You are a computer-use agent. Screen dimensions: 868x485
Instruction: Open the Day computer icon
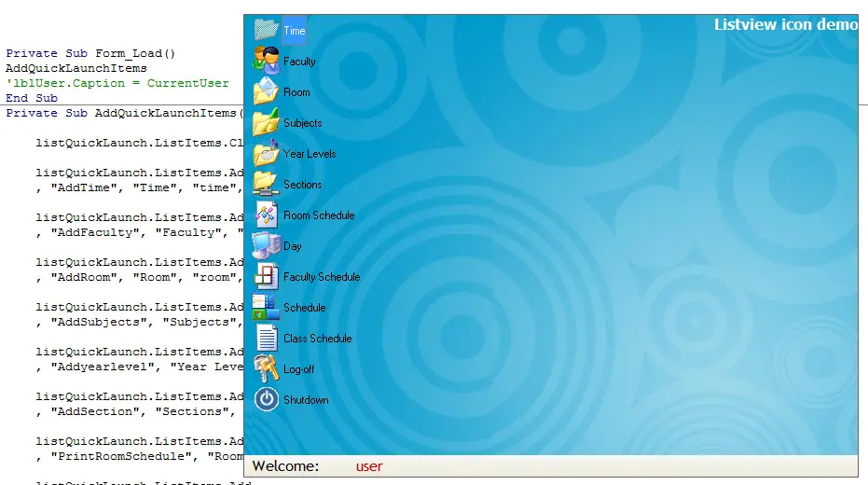click(267, 245)
